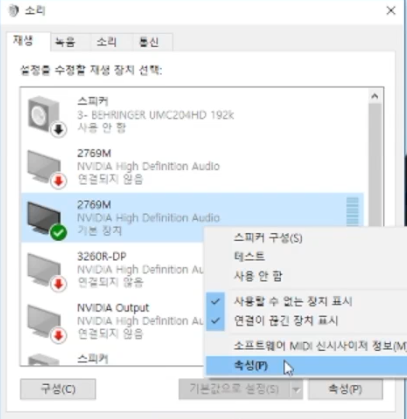
Task: Select 속성(P) in the context menu
Action: pyautogui.click(x=307, y=365)
